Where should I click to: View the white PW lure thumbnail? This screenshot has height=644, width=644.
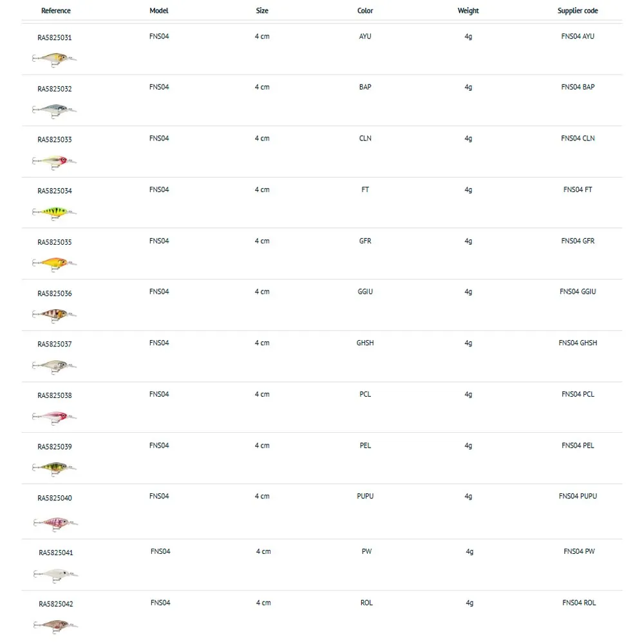point(55,575)
